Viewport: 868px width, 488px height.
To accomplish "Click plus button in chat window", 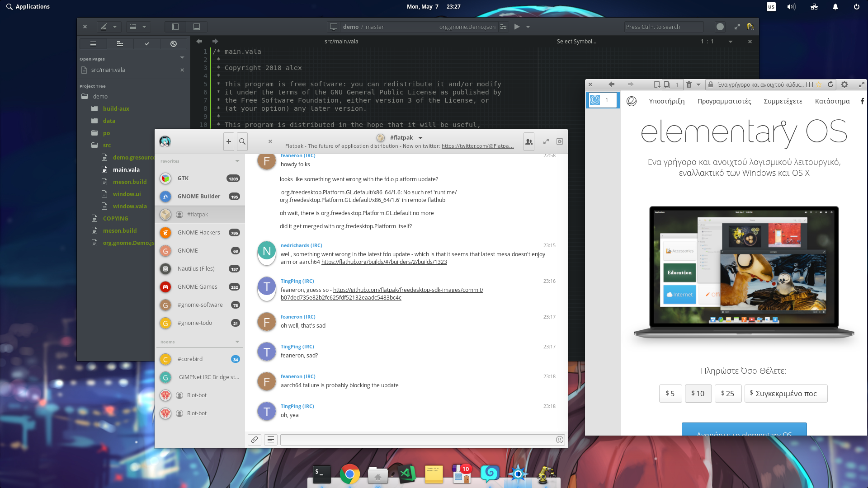I will (x=229, y=141).
